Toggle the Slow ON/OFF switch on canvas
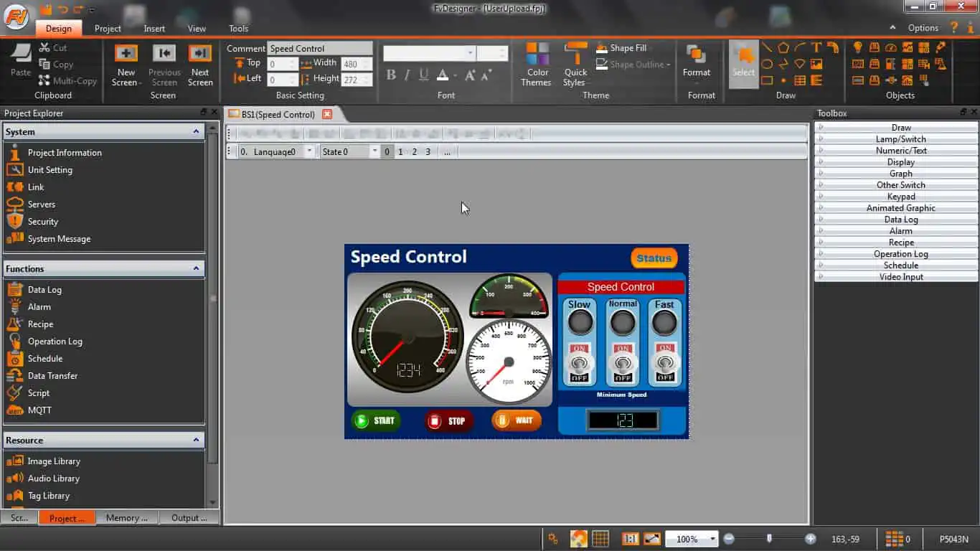The height and width of the screenshot is (551, 980). pyautogui.click(x=579, y=363)
